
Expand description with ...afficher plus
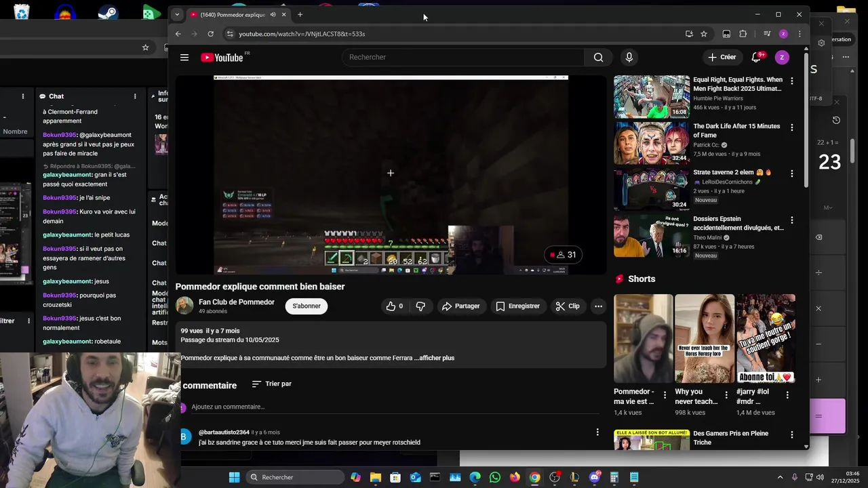tap(434, 358)
